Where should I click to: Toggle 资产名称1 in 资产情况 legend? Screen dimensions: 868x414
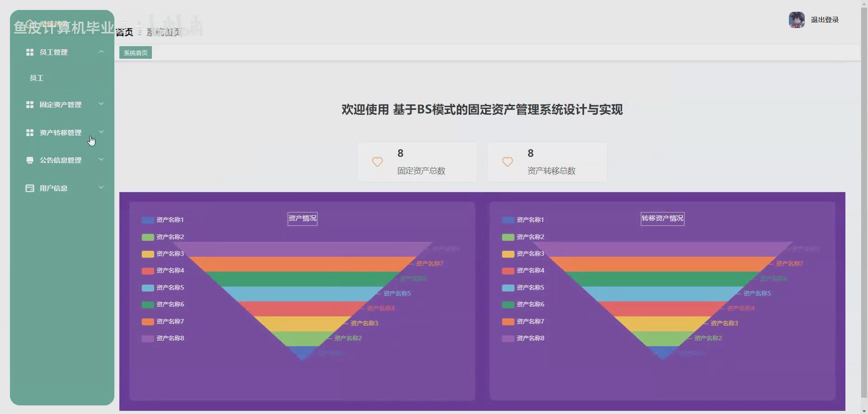pyautogui.click(x=163, y=220)
